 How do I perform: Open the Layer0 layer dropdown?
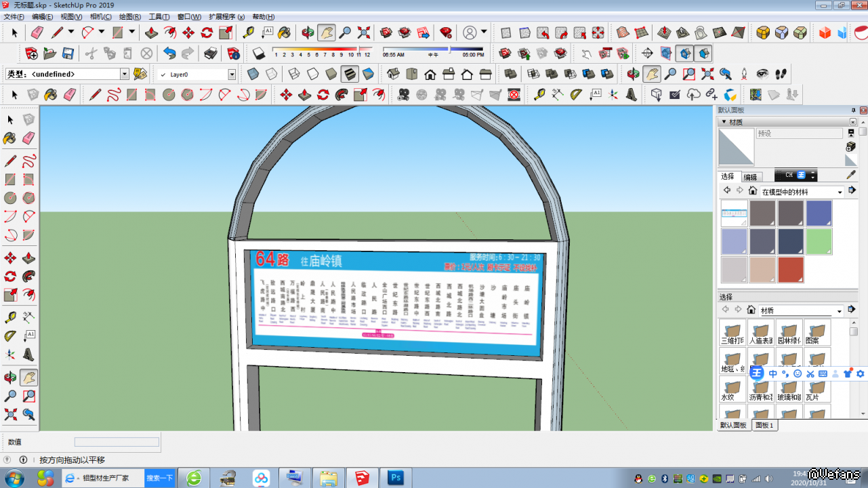click(x=232, y=75)
